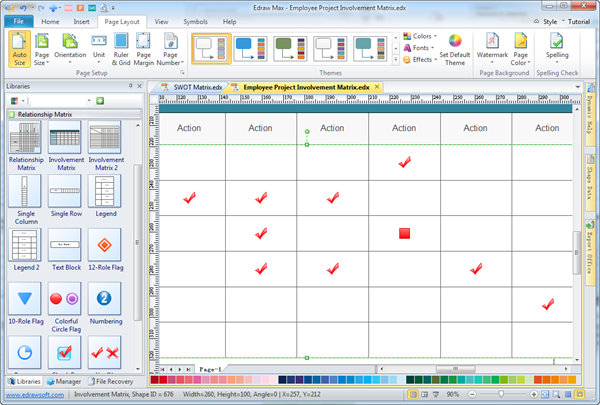Image resolution: width=600 pixels, height=405 pixels.
Task: Select the Relationship Matrix shape
Action: [x=26, y=146]
